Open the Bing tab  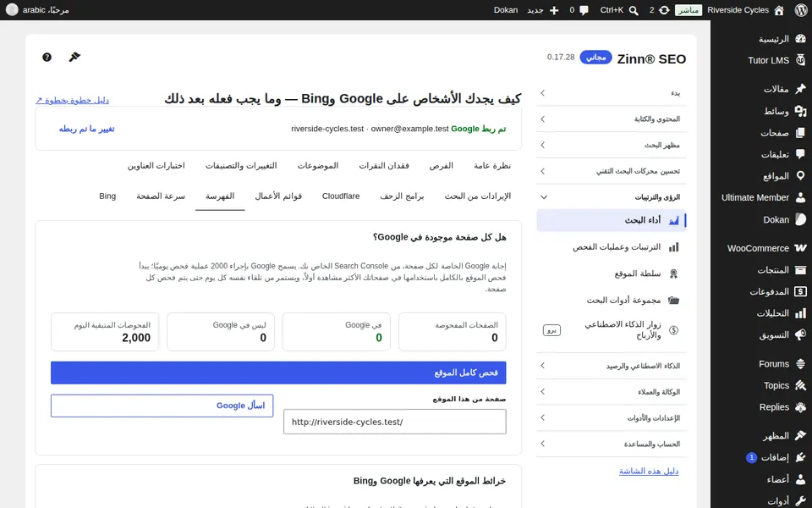[x=107, y=196]
